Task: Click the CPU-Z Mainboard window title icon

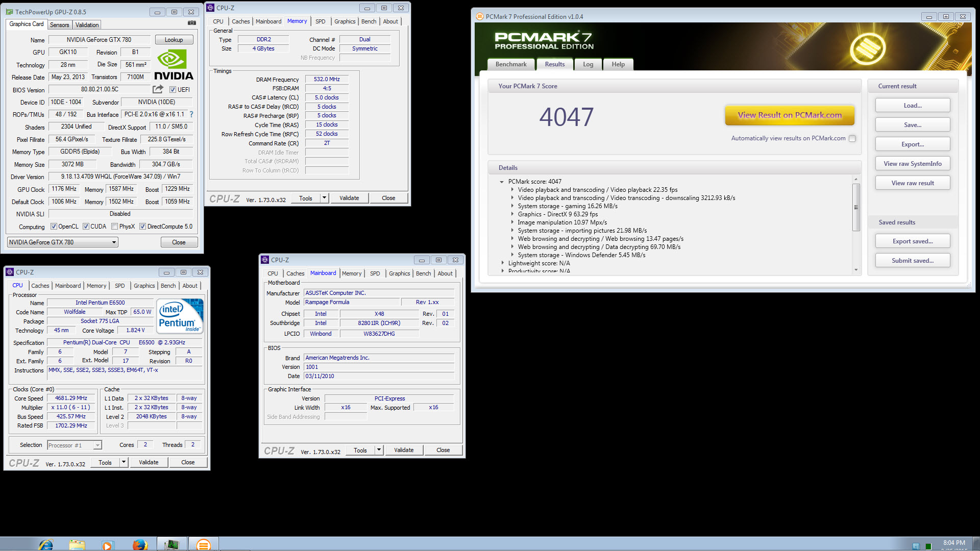Action: pos(265,260)
